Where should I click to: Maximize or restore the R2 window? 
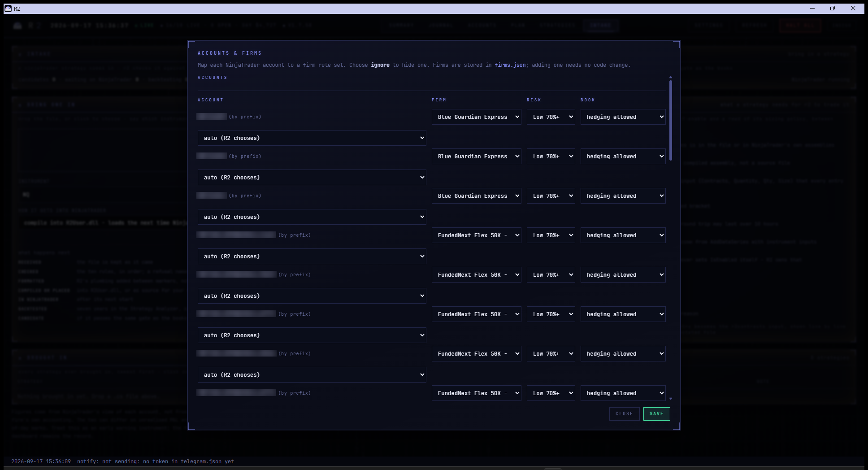[x=833, y=8]
